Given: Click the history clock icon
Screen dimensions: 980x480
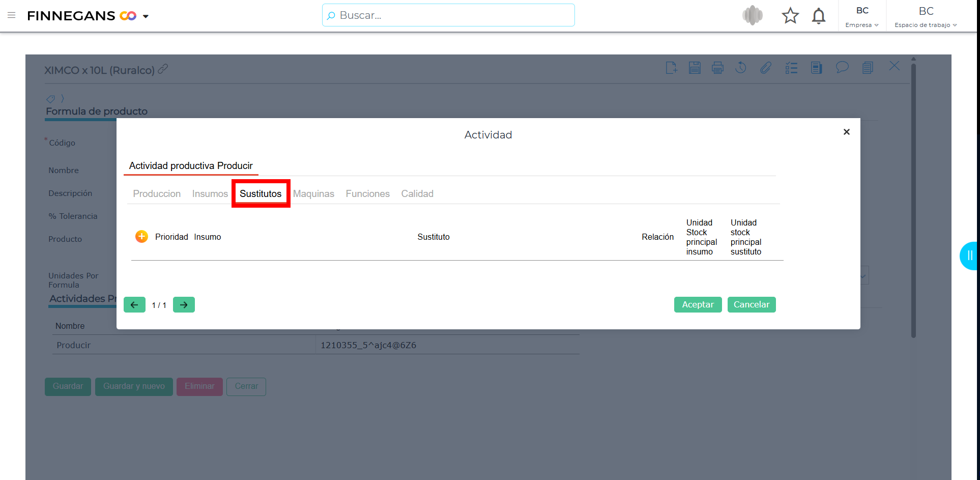Looking at the screenshot, I should [x=741, y=67].
